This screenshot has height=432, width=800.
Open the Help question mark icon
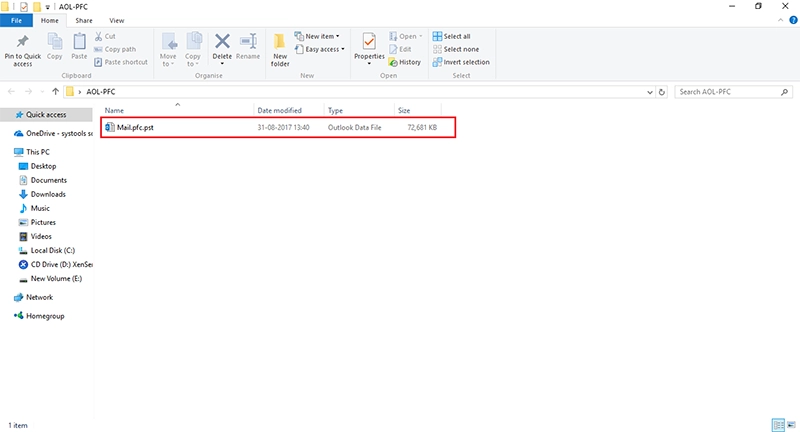(793, 20)
